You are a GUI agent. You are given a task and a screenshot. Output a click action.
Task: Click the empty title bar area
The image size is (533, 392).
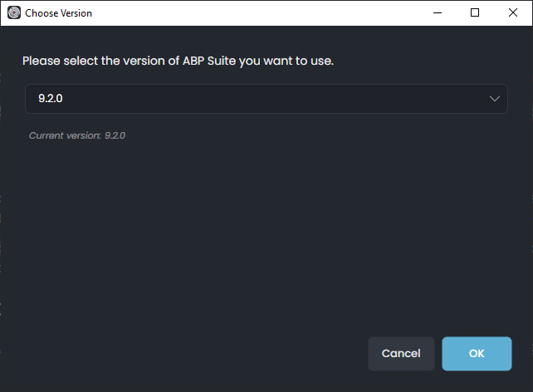click(249, 13)
